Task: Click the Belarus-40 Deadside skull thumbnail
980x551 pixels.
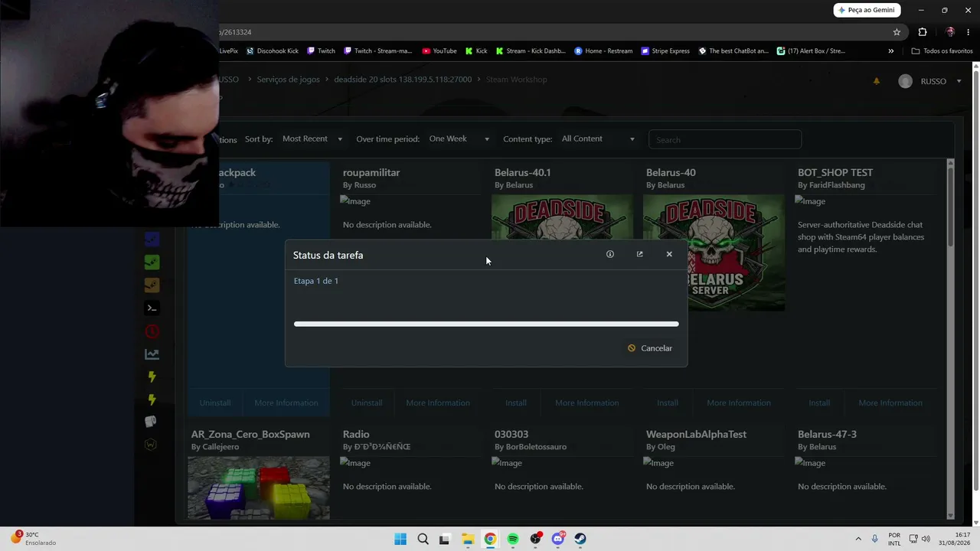Action: pos(714,253)
